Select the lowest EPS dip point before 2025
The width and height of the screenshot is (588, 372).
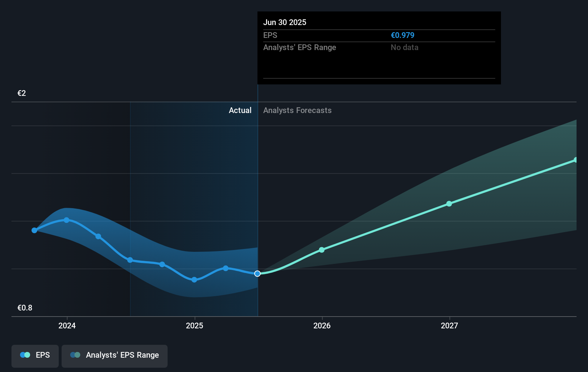(194, 279)
